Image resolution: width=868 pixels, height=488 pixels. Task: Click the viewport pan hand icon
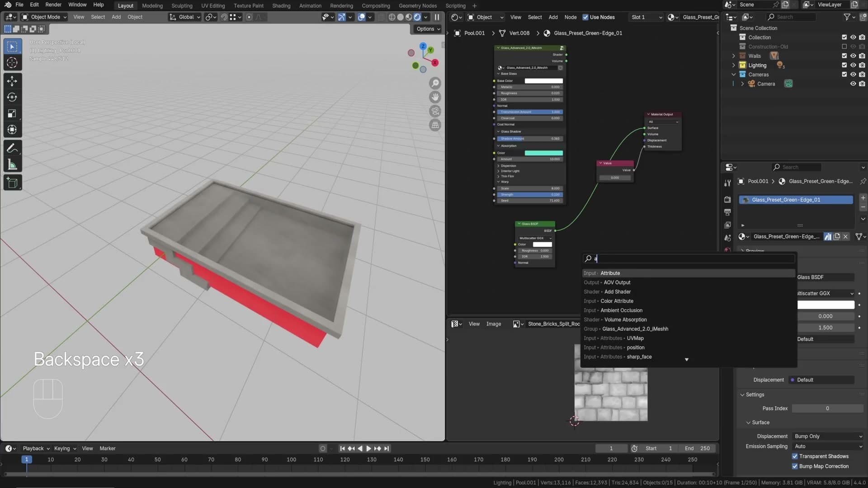(x=435, y=97)
